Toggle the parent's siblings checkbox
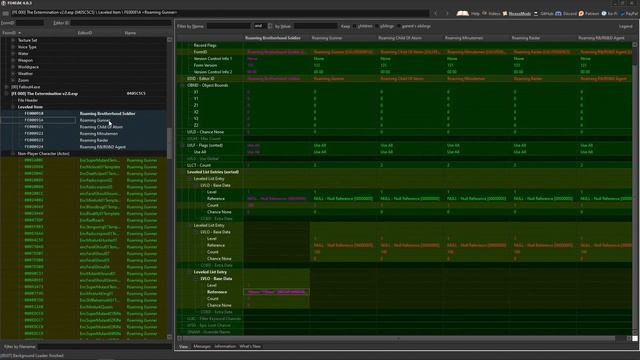The width and height of the screenshot is (640, 360). click(399, 26)
